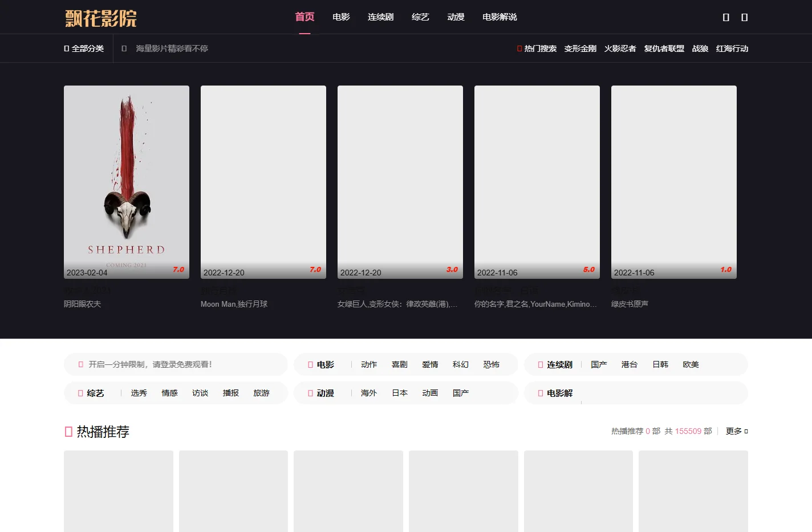Click the 绿皮书原声 subtitle
812x532 pixels.
tap(630, 304)
